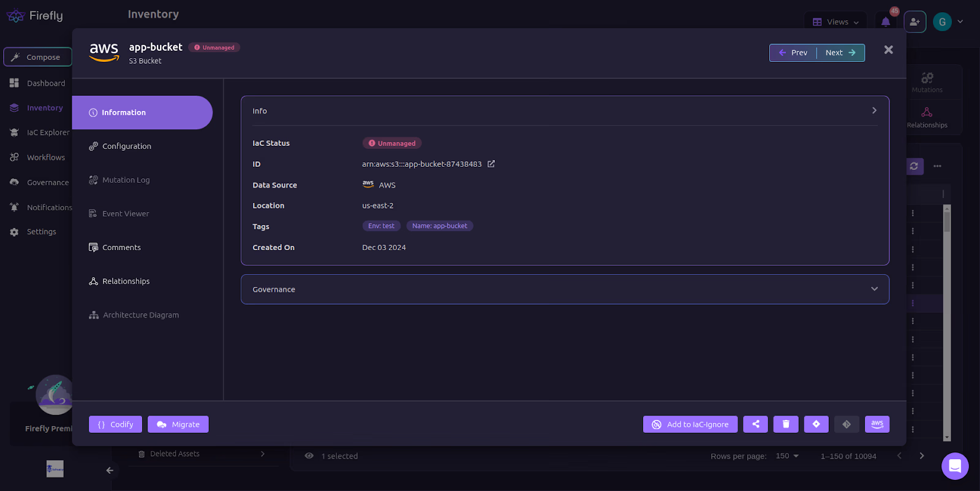The height and width of the screenshot is (491, 980).
Task: Click the ID value arn:aws:s3:::app-bucket-87438483
Action: pos(422,164)
